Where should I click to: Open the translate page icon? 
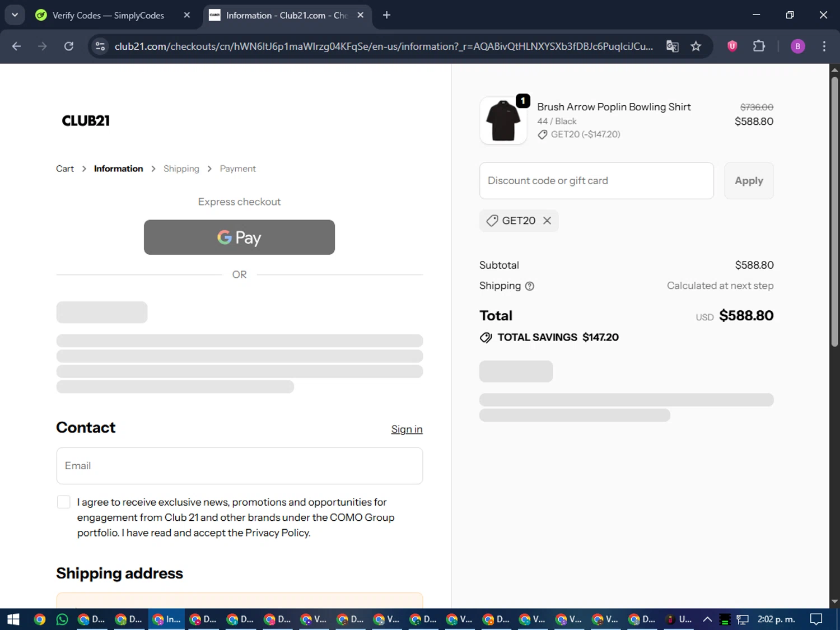673,46
